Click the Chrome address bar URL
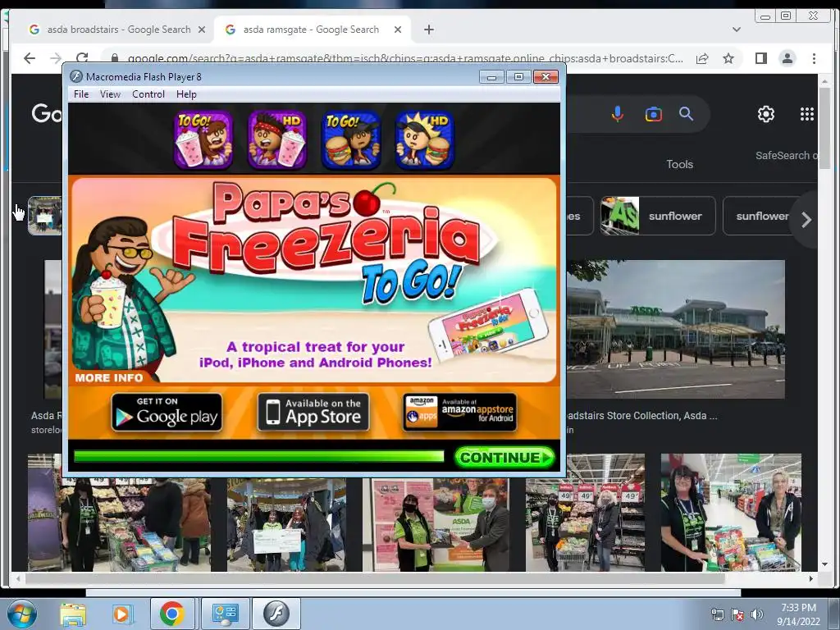This screenshot has width=840, height=630. tap(405, 58)
